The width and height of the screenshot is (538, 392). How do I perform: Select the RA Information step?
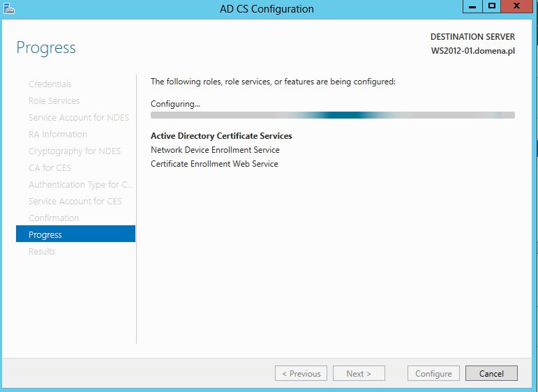pyautogui.click(x=58, y=135)
